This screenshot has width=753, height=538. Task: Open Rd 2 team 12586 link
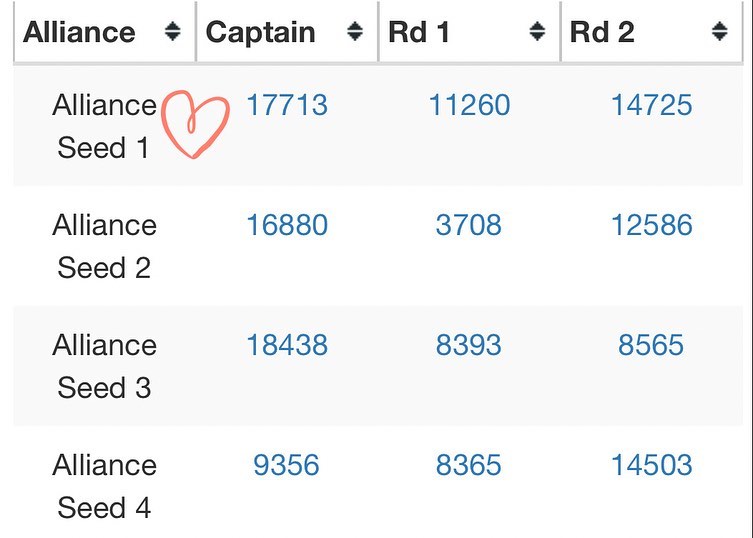pyautogui.click(x=651, y=225)
